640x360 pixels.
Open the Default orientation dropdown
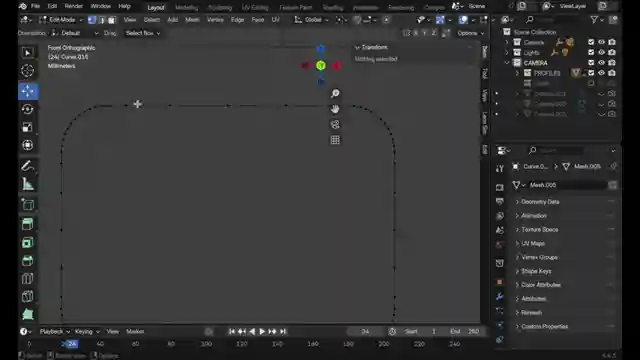(75, 33)
